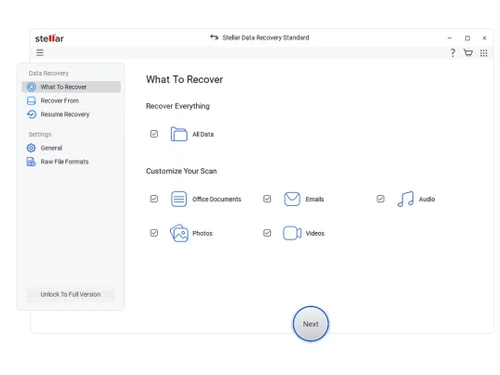Screen dimensions: 500x375
Task: Click the Emails envelope icon
Action: pos(292,199)
